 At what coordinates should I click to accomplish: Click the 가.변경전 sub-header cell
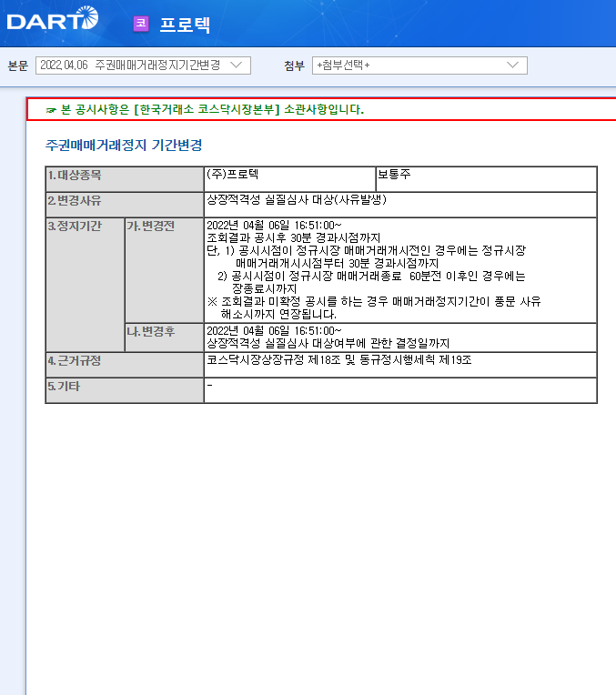164,270
